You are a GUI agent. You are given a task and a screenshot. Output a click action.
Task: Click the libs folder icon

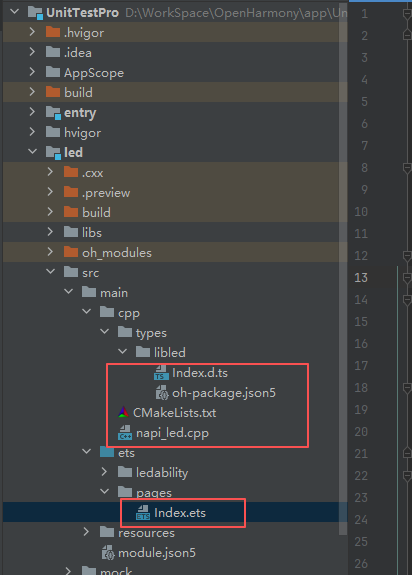pos(71,232)
